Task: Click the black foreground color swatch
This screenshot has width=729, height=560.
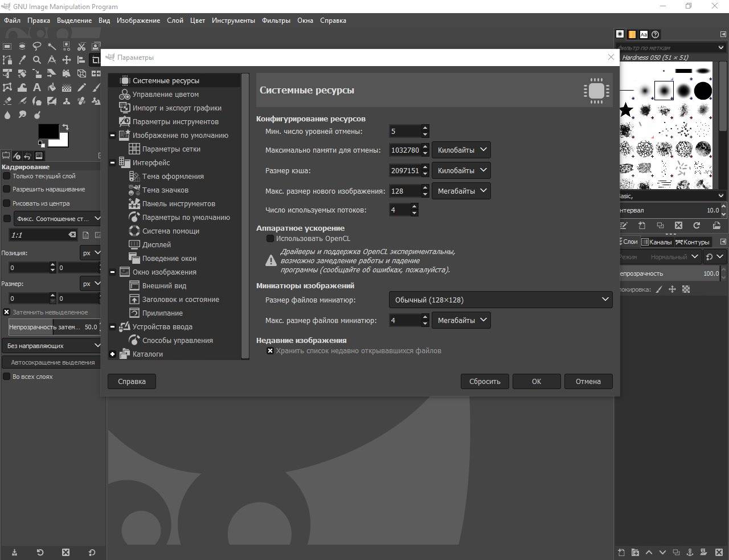Action: click(48, 131)
